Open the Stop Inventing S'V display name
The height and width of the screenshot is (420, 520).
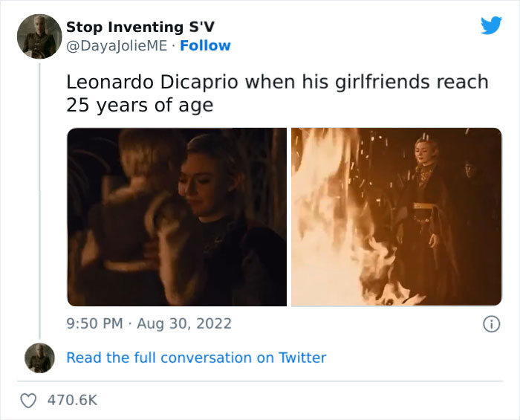(140, 27)
